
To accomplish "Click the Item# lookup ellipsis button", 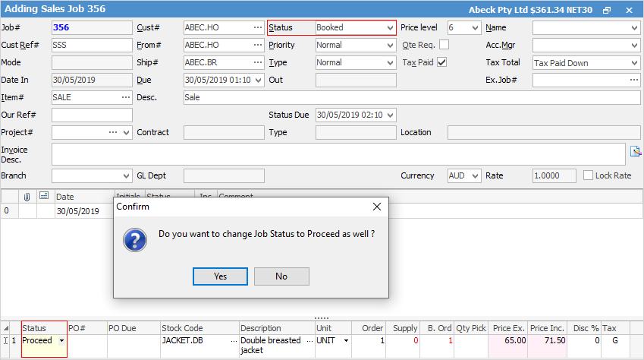I will 125,97.
